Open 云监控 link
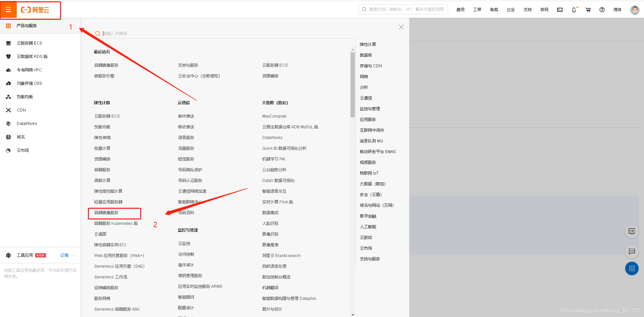This screenshot has height=317, width=644. tap(184, 244)
